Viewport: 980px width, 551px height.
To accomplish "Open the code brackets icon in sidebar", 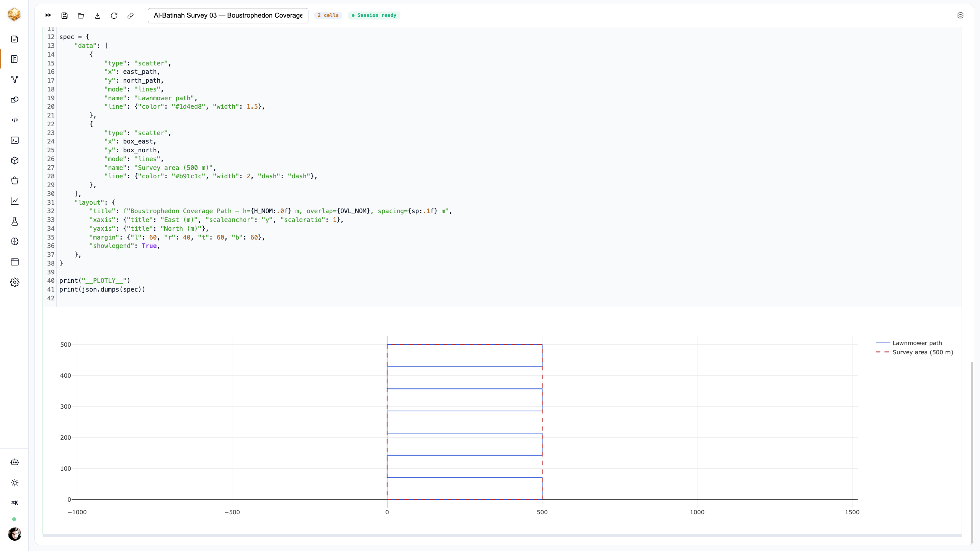I will point(15,120).
